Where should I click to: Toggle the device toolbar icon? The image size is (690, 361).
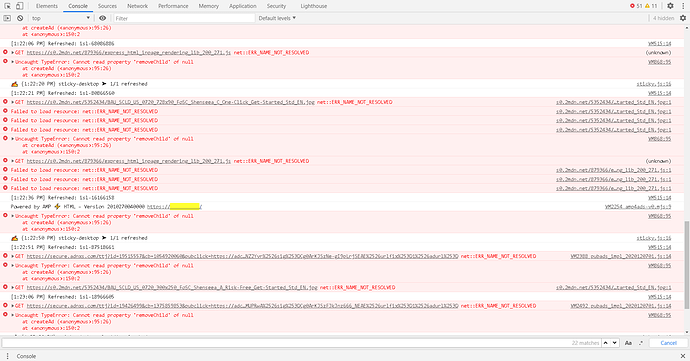pos(19,6)
